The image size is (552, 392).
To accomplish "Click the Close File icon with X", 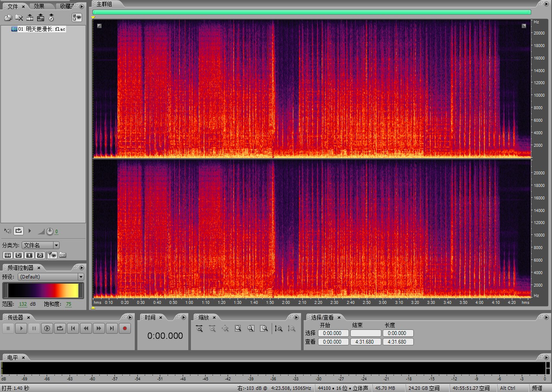I will (x=19, y=18).
